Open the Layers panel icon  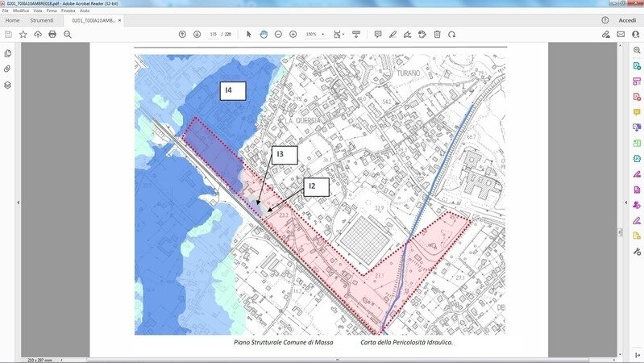[8, 85]
